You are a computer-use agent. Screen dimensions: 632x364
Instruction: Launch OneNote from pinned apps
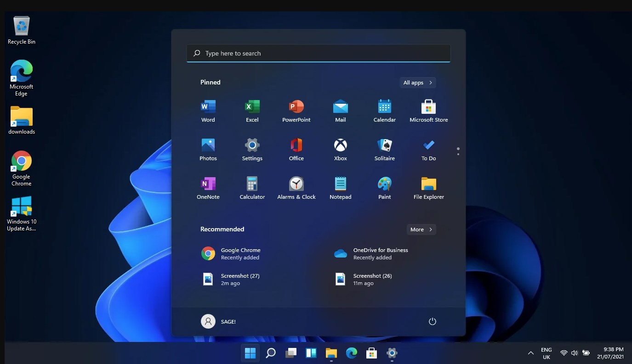tap(208, 188)
